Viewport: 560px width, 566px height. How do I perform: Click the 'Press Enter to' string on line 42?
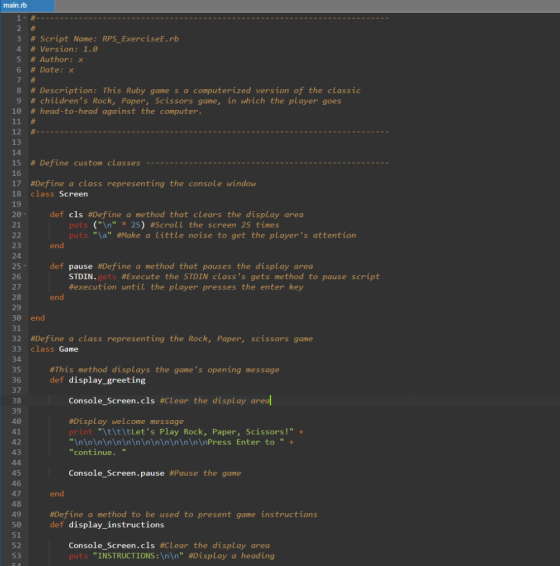click(241, 442)
